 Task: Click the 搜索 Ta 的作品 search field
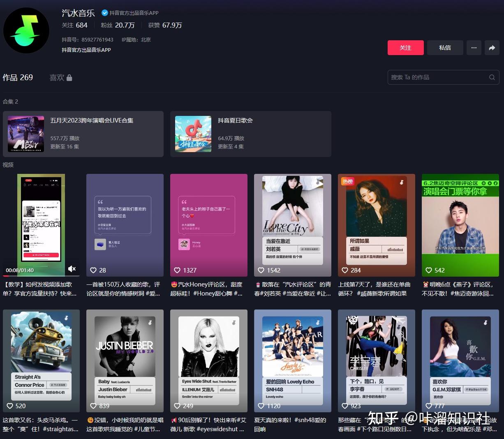point(443,77)
